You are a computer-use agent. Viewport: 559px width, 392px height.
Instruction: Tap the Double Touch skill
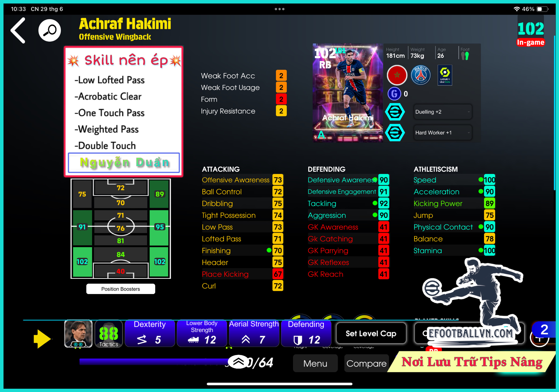pyautogui.click(x=105, y=145)
